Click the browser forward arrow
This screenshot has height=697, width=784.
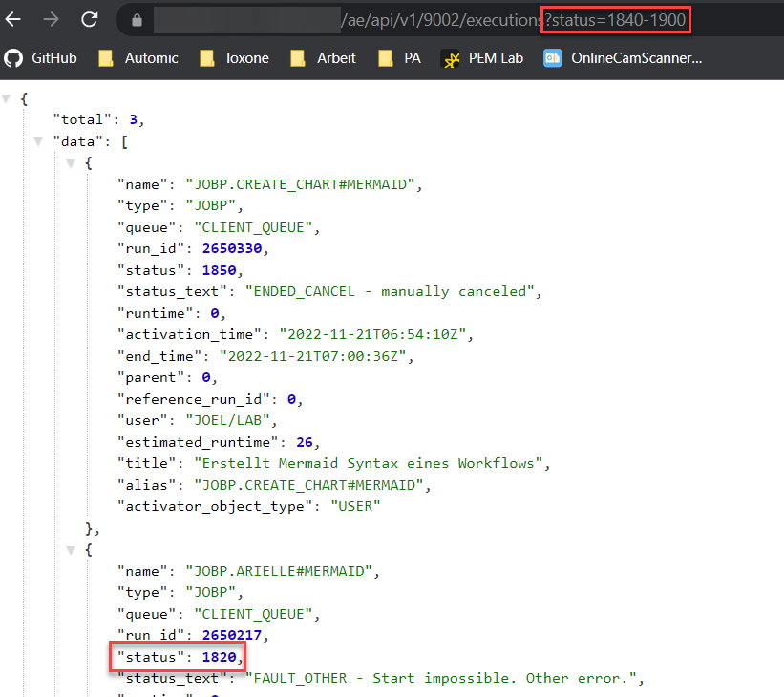tap(51, 19)
